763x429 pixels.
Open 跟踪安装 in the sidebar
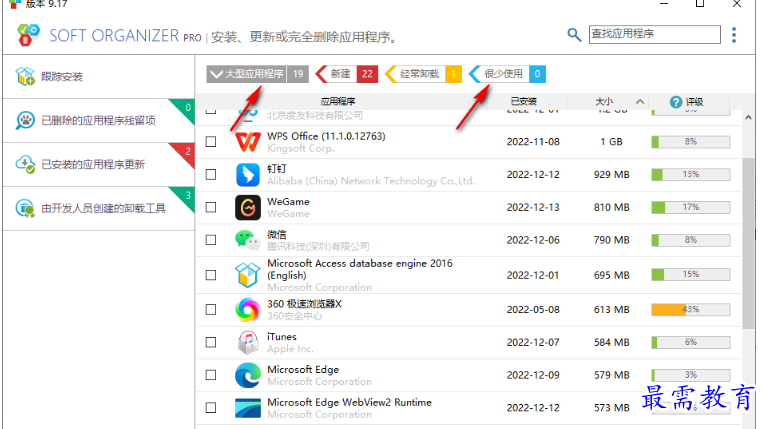(98, 76)
